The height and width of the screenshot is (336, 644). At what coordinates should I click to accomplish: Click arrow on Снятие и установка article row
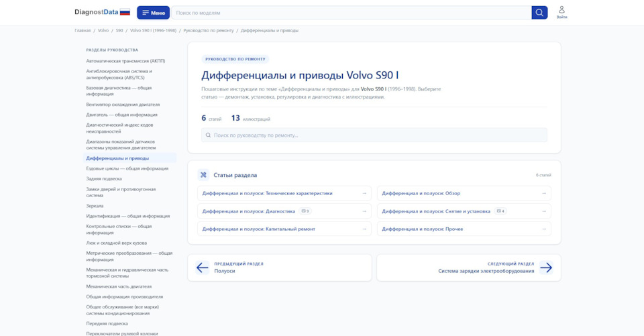544,211
